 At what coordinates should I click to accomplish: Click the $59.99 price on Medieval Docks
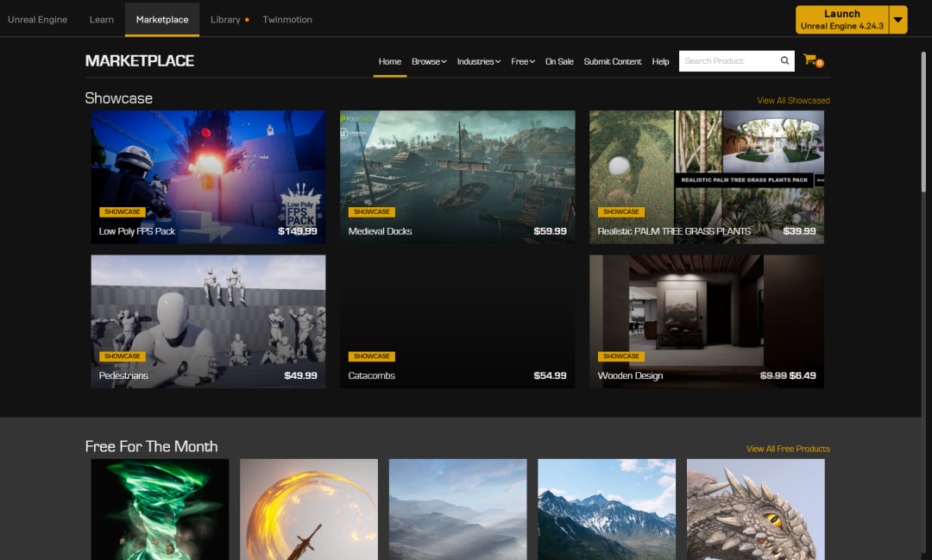click(550, 231)
